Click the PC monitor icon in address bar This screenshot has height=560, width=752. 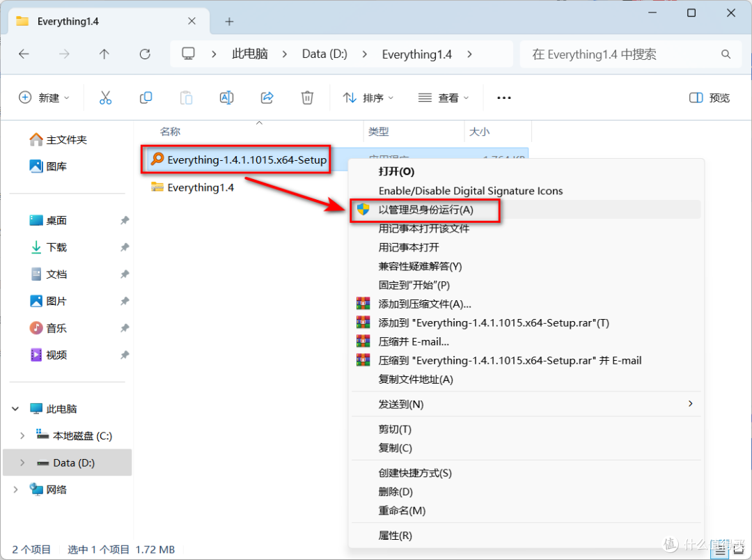[x=189, y=54]
